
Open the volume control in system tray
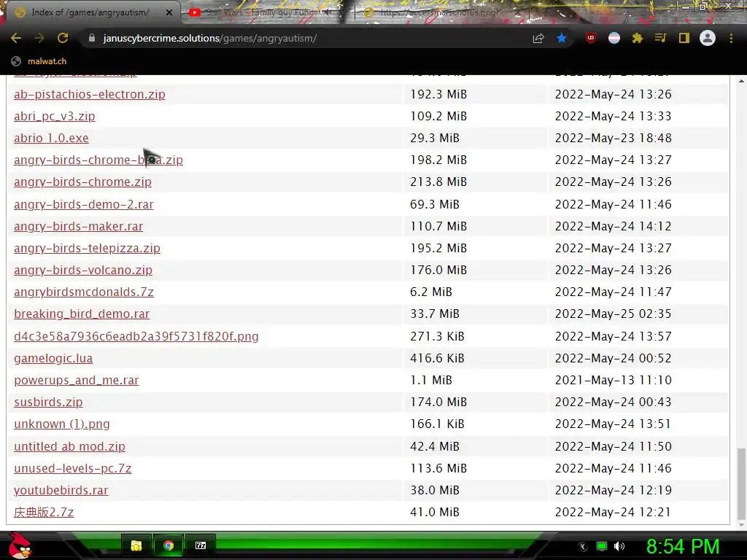[619, 546]
